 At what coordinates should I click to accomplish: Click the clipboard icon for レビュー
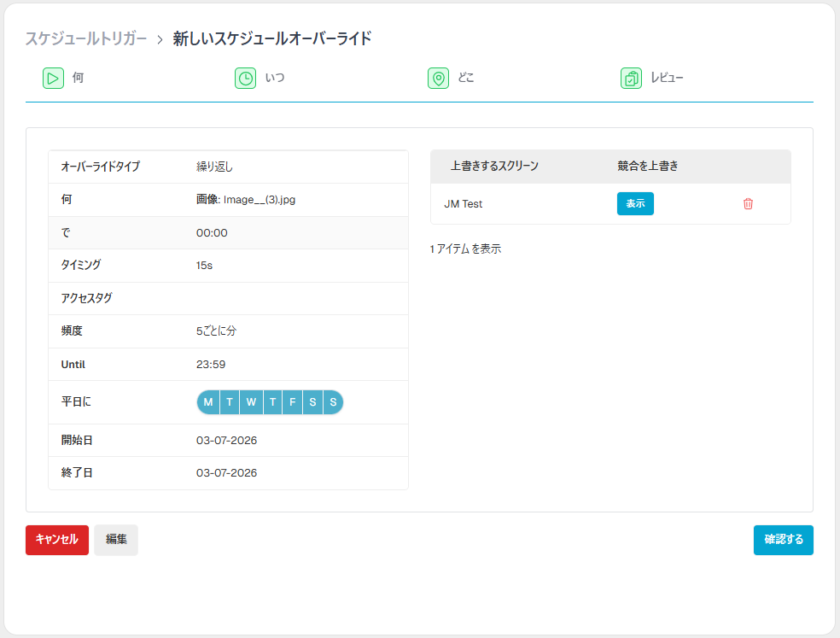pos(631,79)
